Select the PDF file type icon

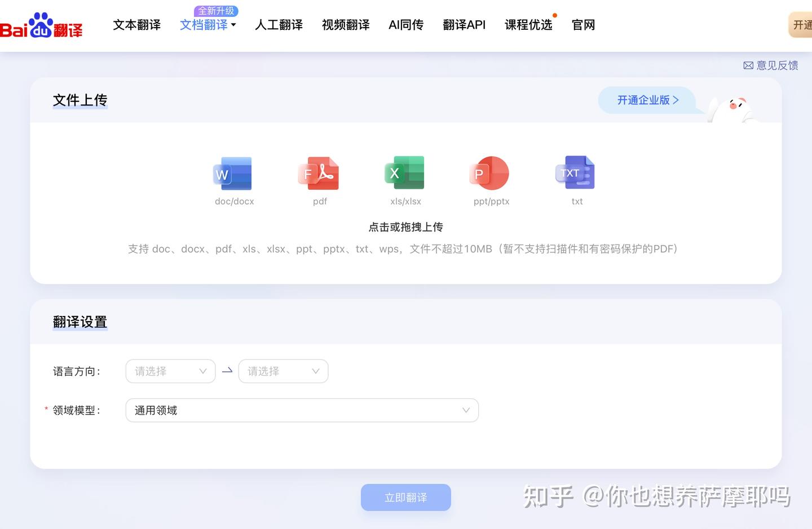pyautogui.click(x=320, y=174)
